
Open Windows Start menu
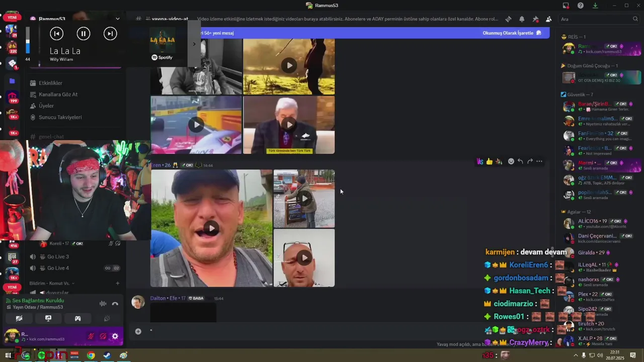coord(8,355)
